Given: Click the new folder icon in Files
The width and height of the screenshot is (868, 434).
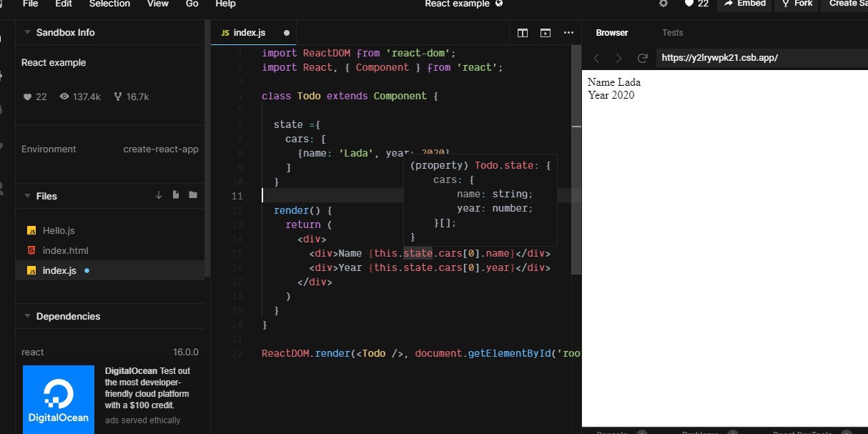Looking at the screenshot, I should [193, 195].
